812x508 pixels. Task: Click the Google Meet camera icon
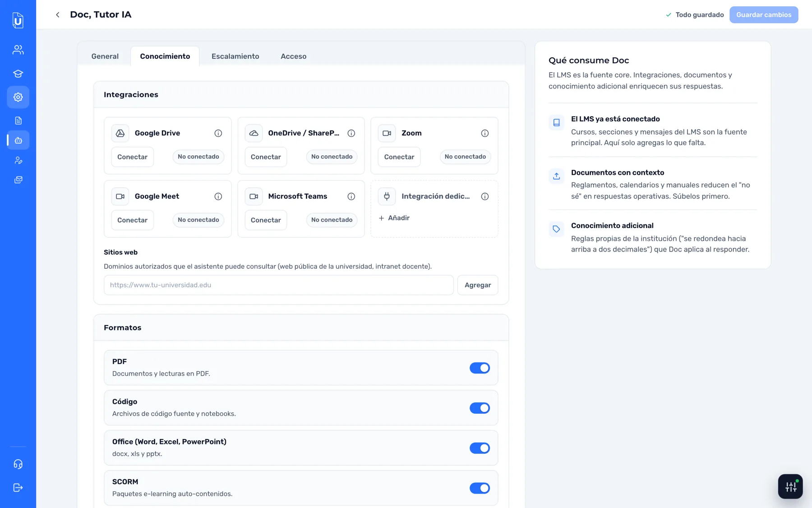(x=120, y=196)
